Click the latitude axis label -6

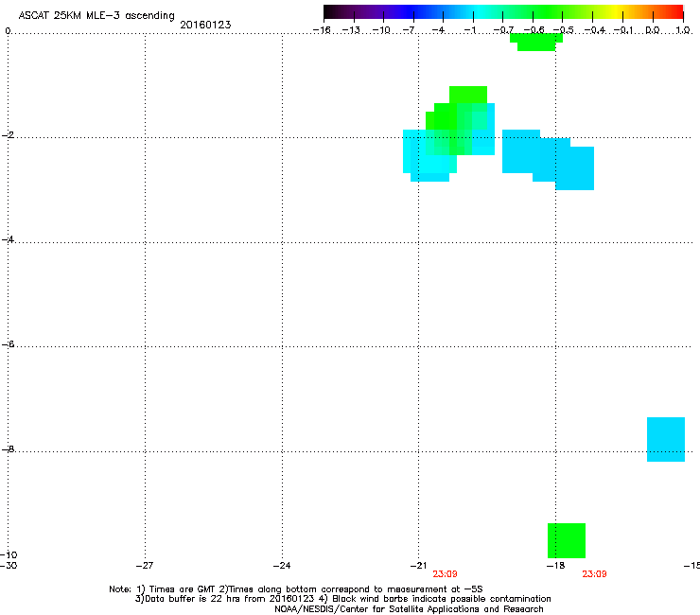coord(8,344)
